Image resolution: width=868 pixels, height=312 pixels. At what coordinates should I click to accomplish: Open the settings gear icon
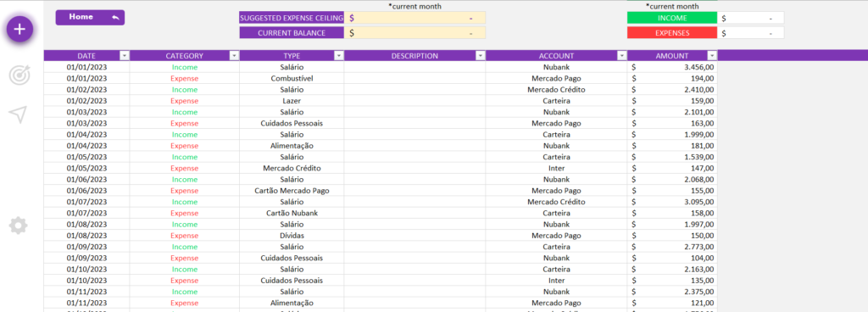19,226
